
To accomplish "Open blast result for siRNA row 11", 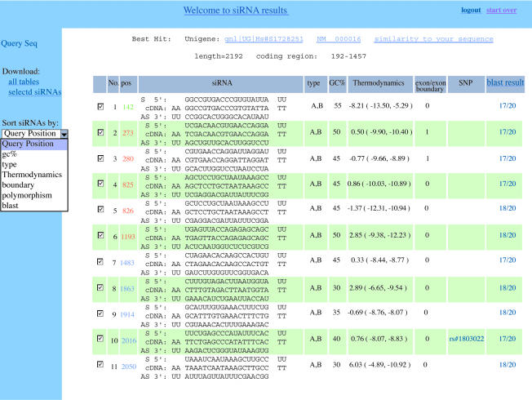I will (x=508, y=365).
